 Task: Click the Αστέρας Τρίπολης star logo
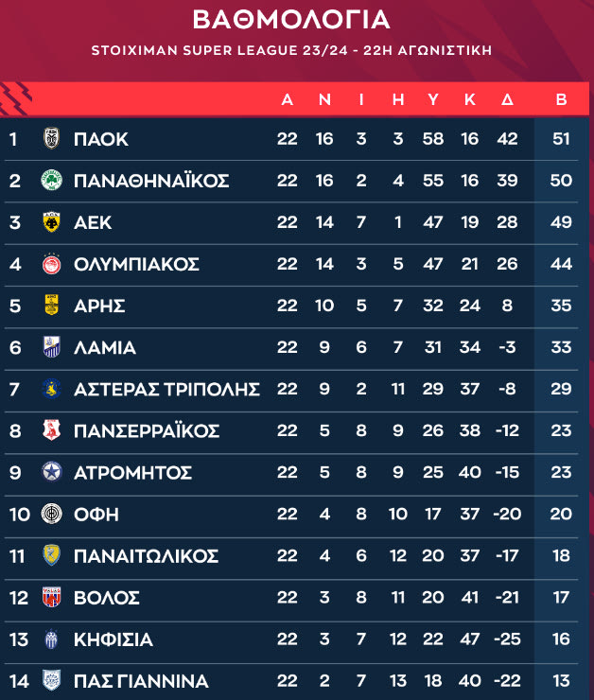click(x=52, y=389)
